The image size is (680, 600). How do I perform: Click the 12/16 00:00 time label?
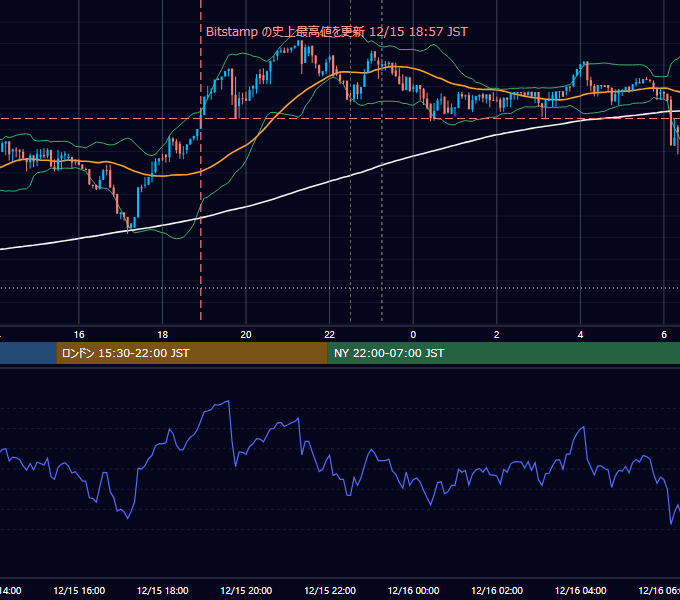(x=413, y=590)
